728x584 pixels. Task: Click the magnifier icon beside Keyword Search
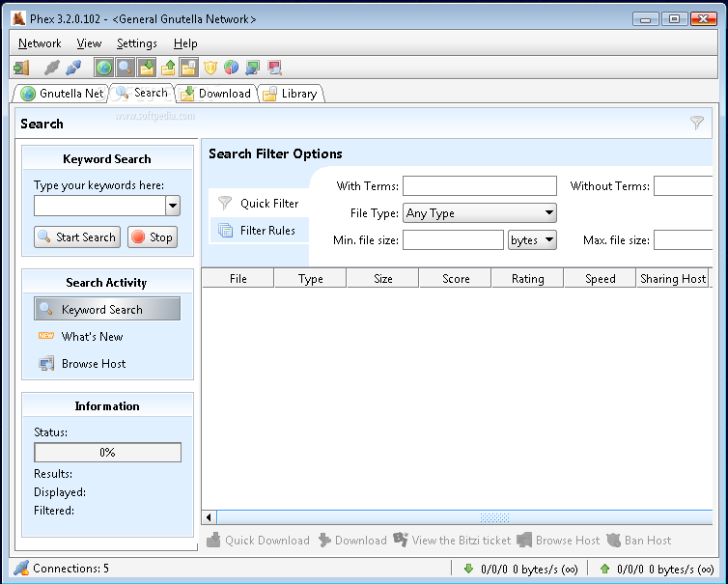pos(45,308)
